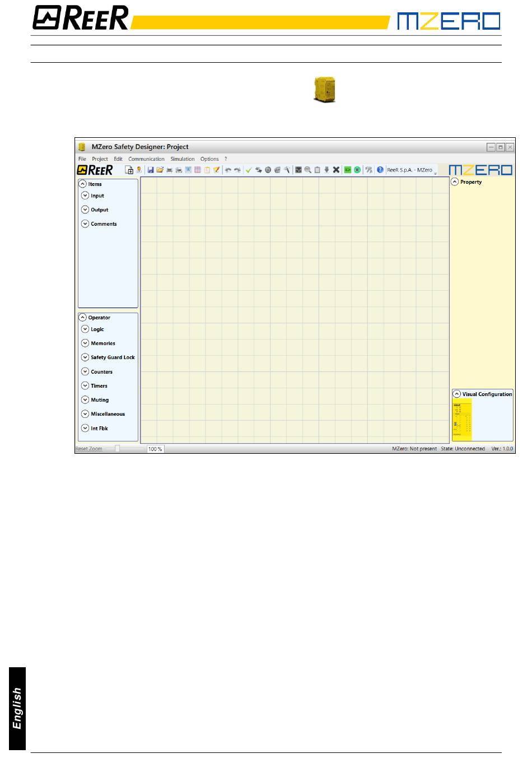Image resolution: width=532 pixels, height=772 pixels.
Task: Click the magnifier zoom icon in the toolbar
Action: (x=307, y=170)
